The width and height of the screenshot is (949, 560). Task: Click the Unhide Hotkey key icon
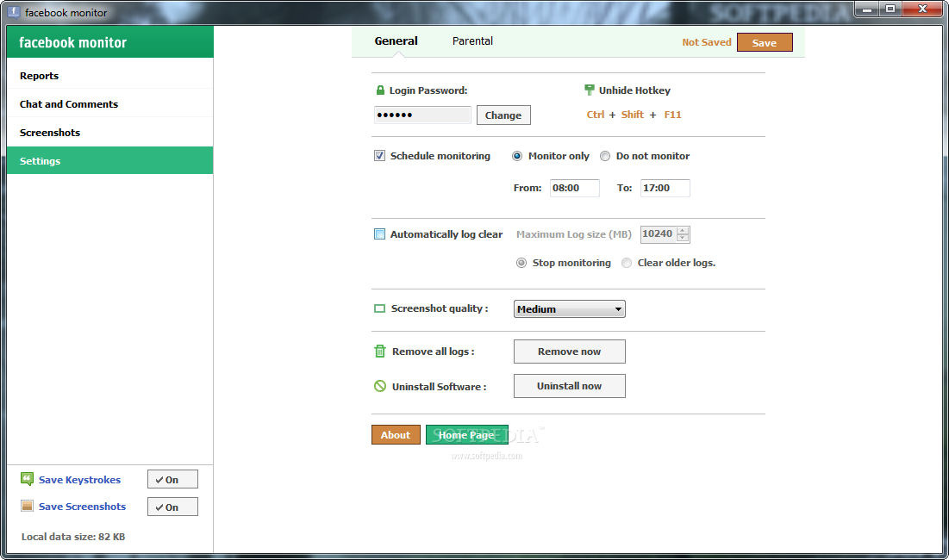tap(589, 90)
